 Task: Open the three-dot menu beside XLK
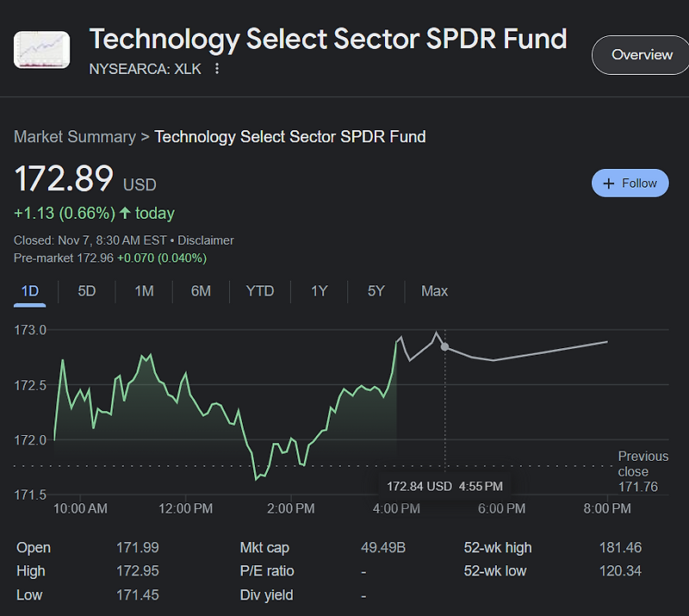tap(217, 69)
